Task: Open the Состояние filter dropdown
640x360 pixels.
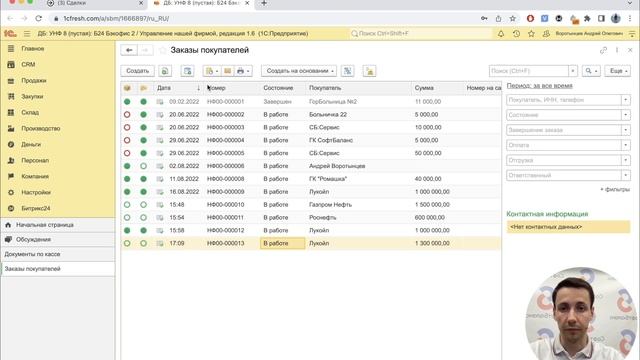Action: click(625, 115)
